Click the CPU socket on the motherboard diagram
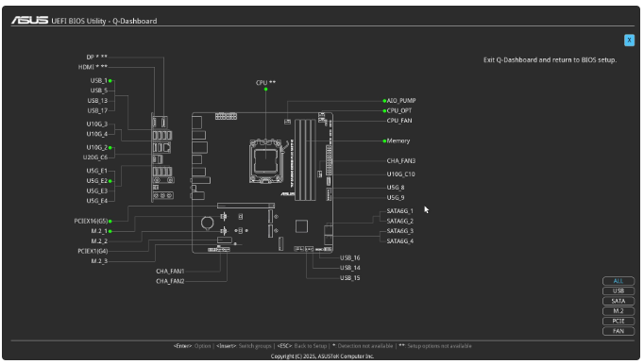 click(x=266, y=161)
